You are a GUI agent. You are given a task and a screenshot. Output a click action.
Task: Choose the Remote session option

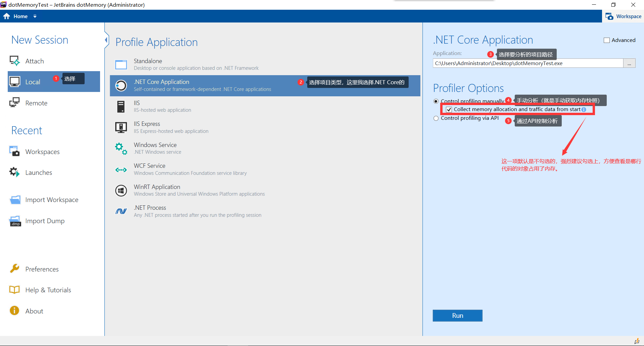pos(36,103)
